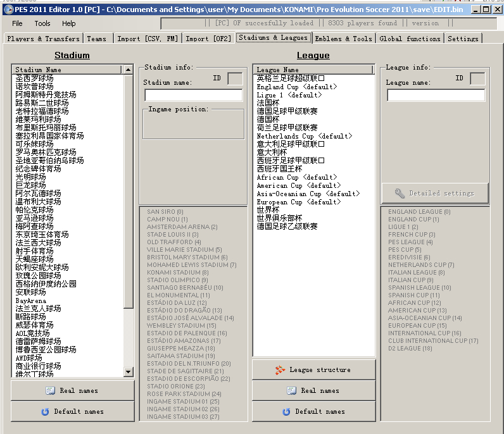Click the Stadium name input field

click(194, 95)
